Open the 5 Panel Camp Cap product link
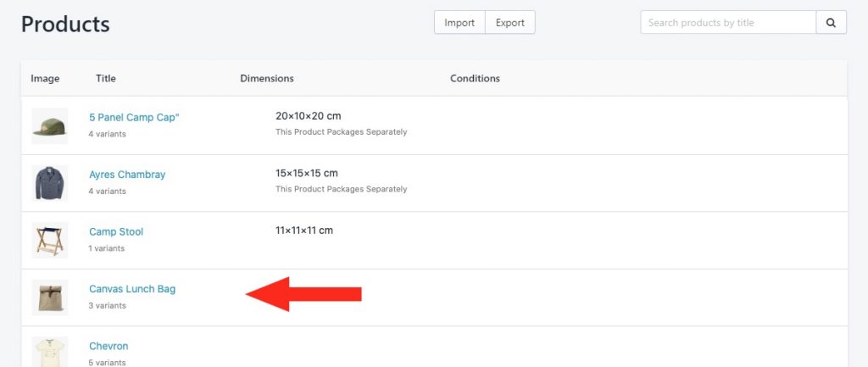Image resolution: width=868 pixels, height=367 pixels. point(134,117)
